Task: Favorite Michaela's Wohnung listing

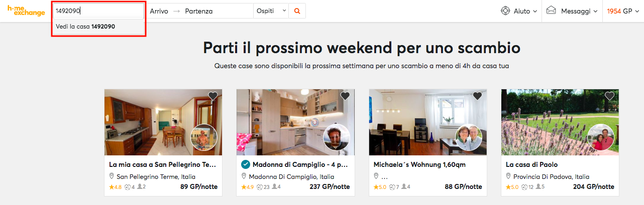Action: tap(477, 96)
